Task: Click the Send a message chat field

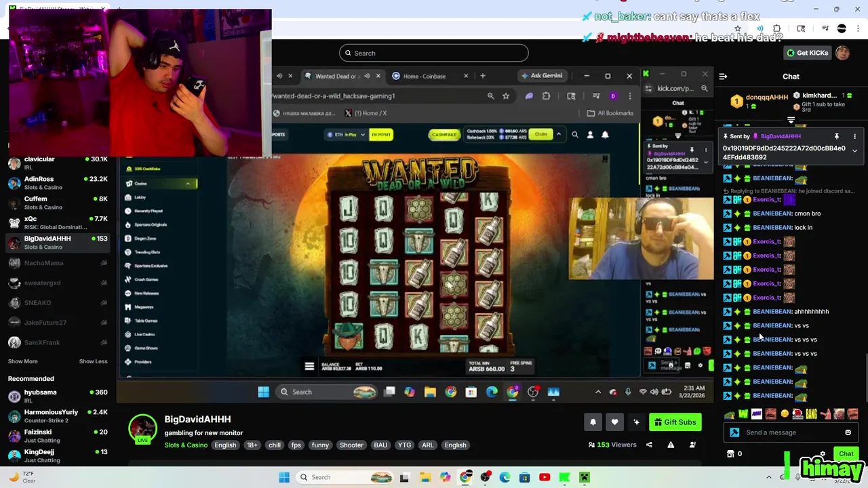Action: click(x=791, y=432)
